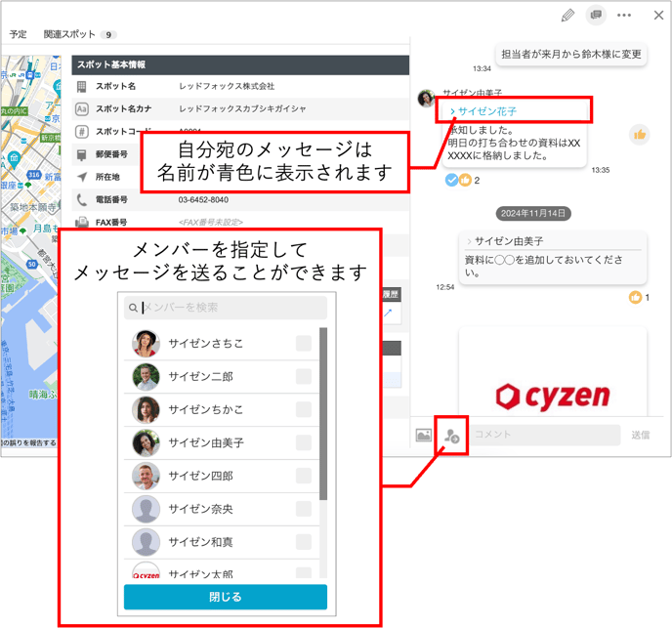Click the member mention icon
Viewport: 672px width, 628px height.
point(451,436)
